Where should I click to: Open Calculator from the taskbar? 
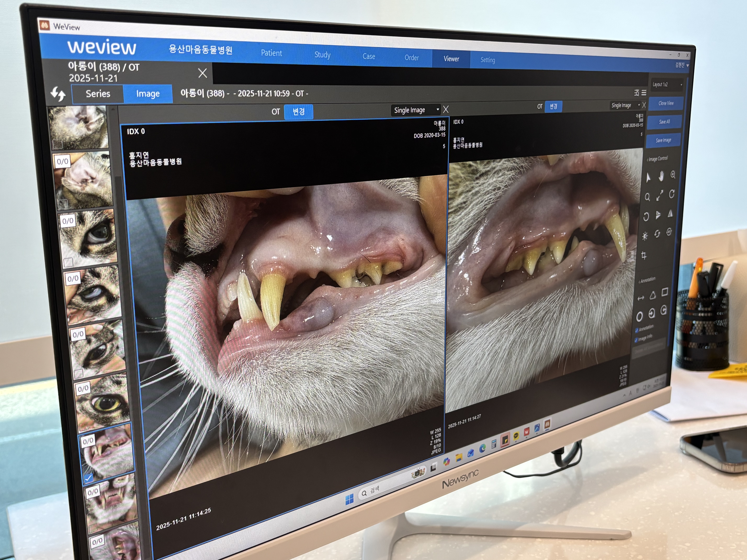[x=493, y=444]
